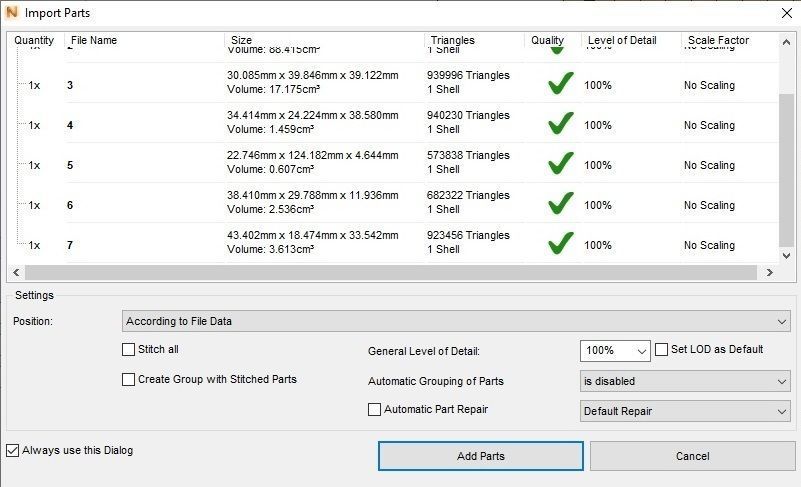Enable Automatic Part Repair checkbox
Screen dimensions: 801x487
pyautogui.click(x=374, y=410)
